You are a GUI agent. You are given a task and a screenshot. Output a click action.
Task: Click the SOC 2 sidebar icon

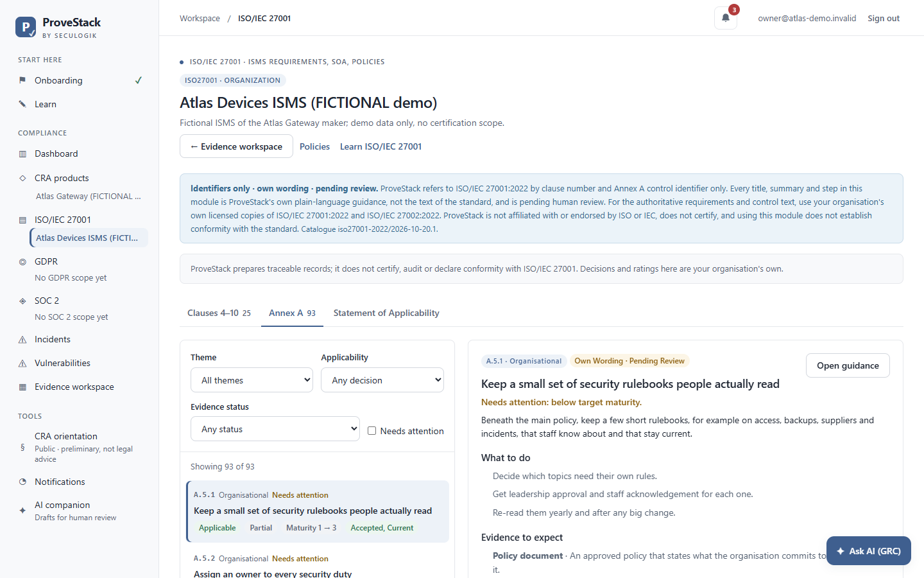[x=22, y=301]
